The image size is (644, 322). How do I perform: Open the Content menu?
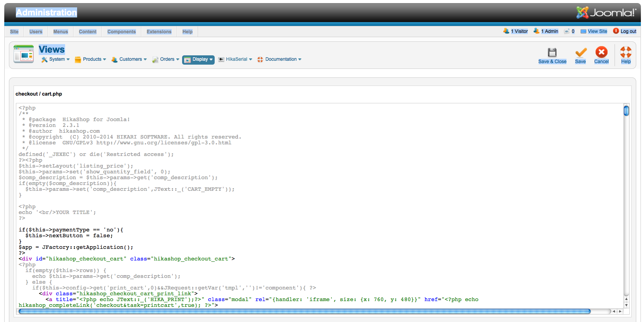point(88,32)
